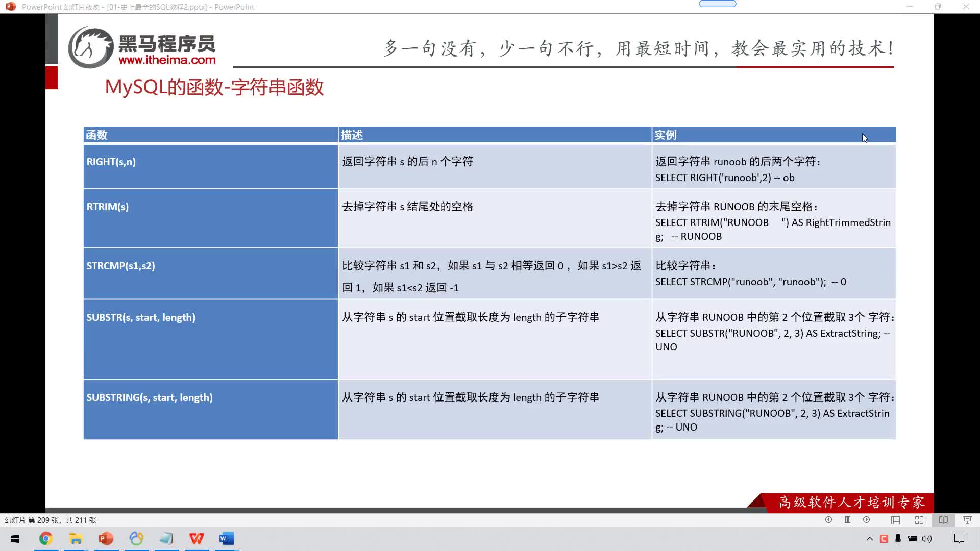
Task: Select the RTRIM(s) function cell
Action: (210, 218)
